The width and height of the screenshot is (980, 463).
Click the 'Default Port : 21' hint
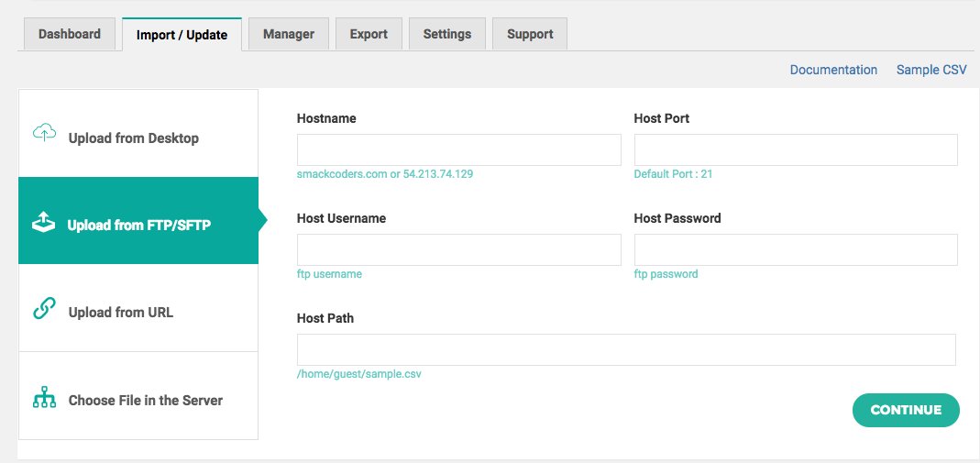tap(673, 174)
